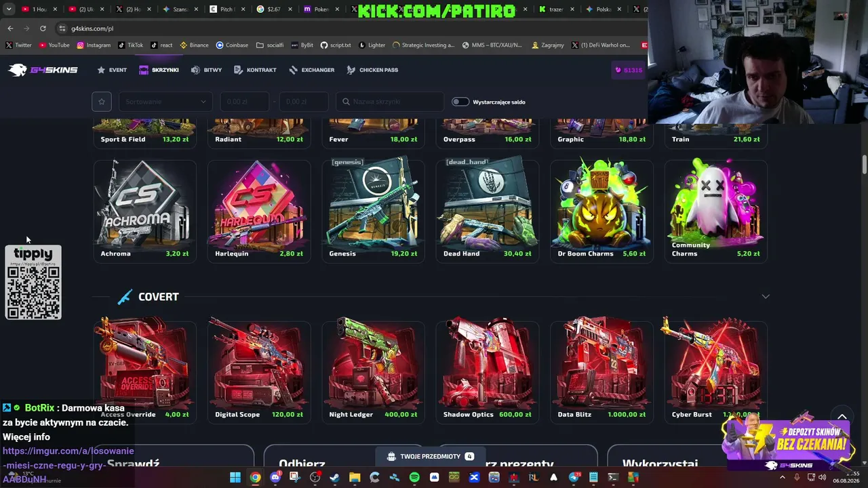Click the maximum price input field

303,102
